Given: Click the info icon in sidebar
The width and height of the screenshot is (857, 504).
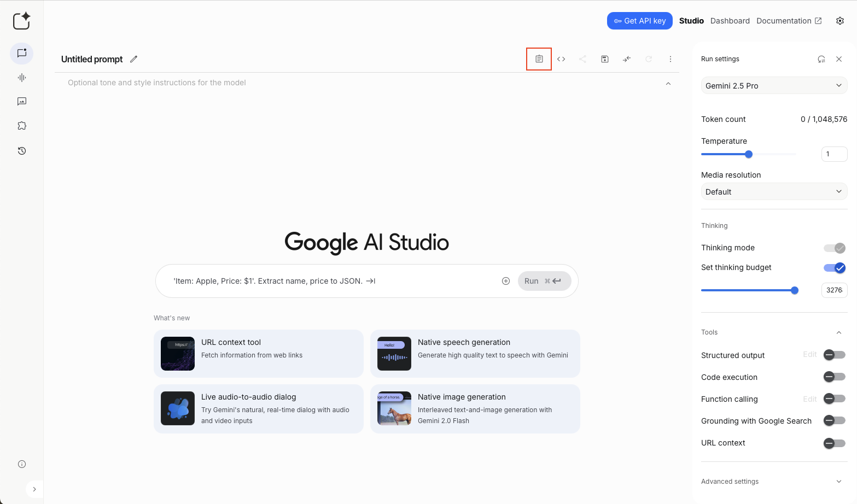Looking at the screenshot, I should [22, 464].
